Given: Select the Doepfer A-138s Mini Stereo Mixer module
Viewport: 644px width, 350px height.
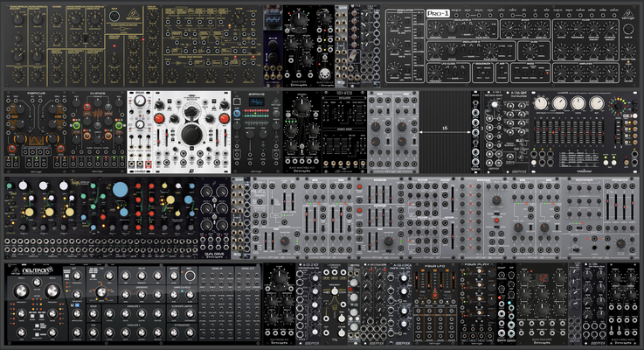Looking at the screenshot, I should click(594, 303).
